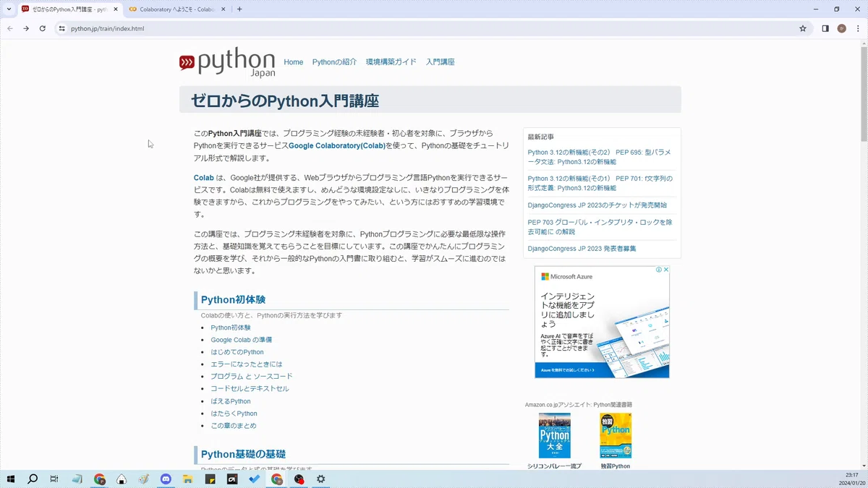
Task: Open the はじめてのPython link
Action: point(237,352)
